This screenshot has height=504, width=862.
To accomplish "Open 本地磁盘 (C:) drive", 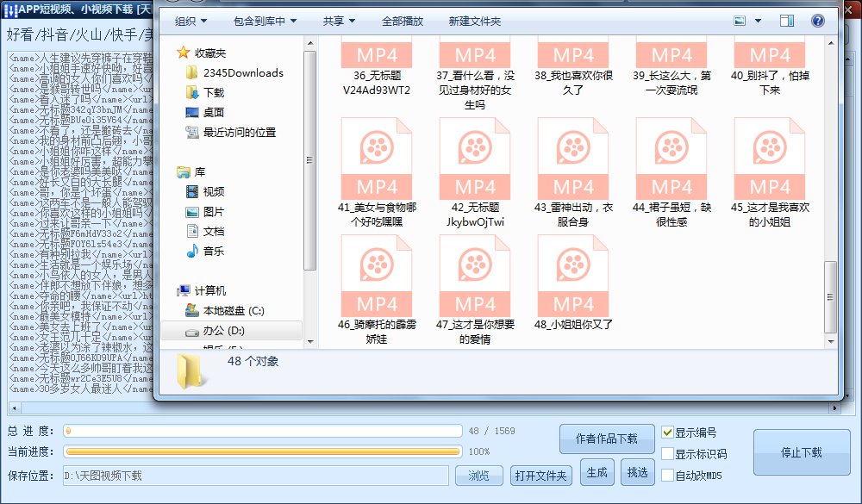I will (x=225, y=310).
